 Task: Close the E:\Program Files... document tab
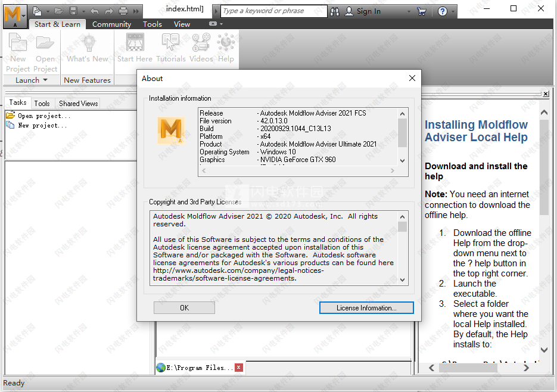[239, 368]
